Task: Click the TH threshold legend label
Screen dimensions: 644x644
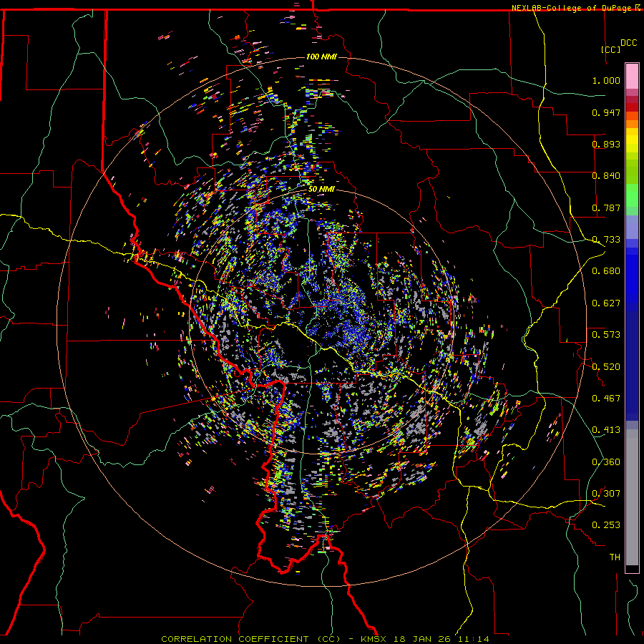Action: [615, 557]
